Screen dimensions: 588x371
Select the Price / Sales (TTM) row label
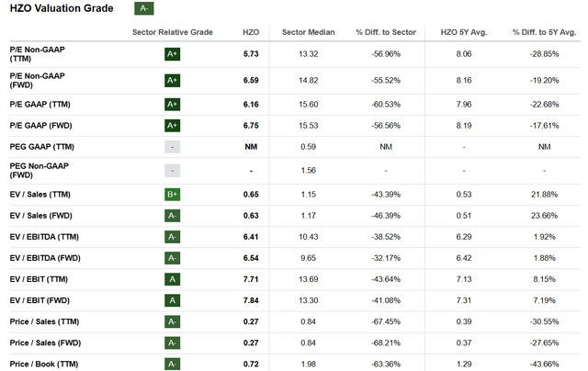point(44,321)
